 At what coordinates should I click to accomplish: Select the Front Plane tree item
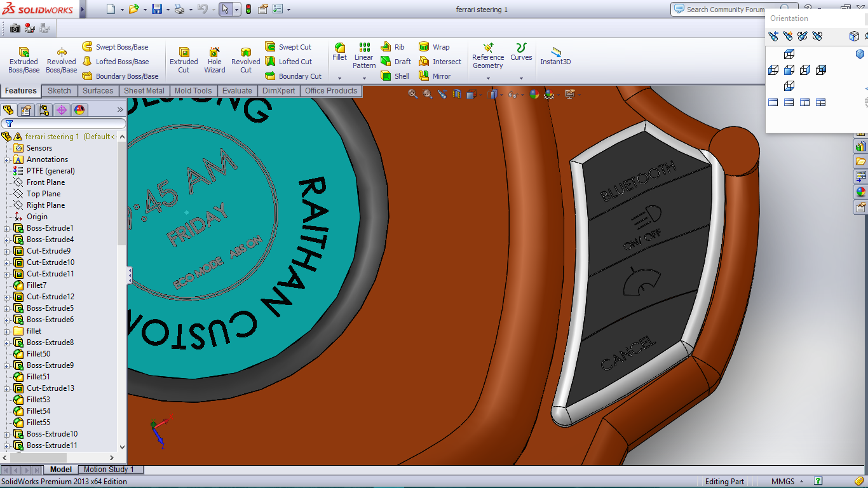[46, 182]
